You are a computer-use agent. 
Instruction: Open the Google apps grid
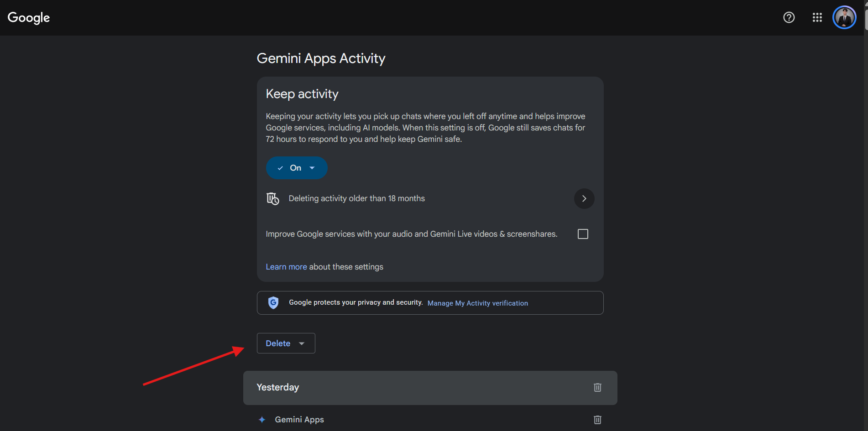tap(817, 17)
